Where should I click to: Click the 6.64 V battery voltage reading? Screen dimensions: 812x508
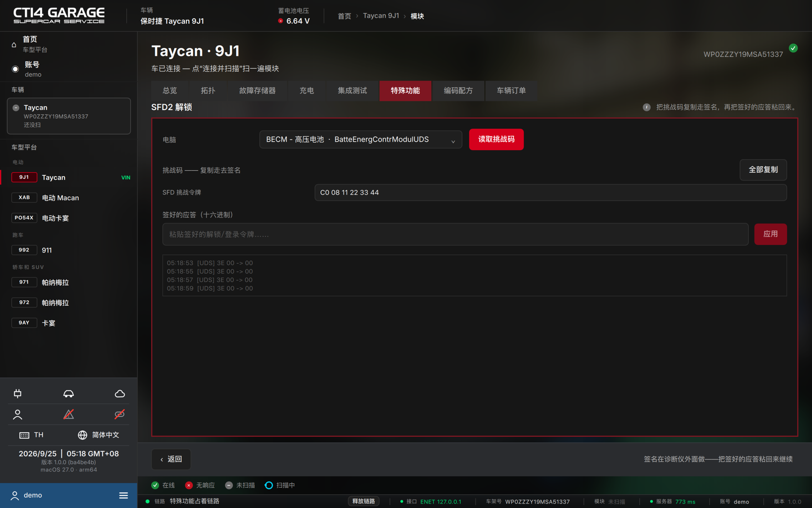(x=298, y=21)
